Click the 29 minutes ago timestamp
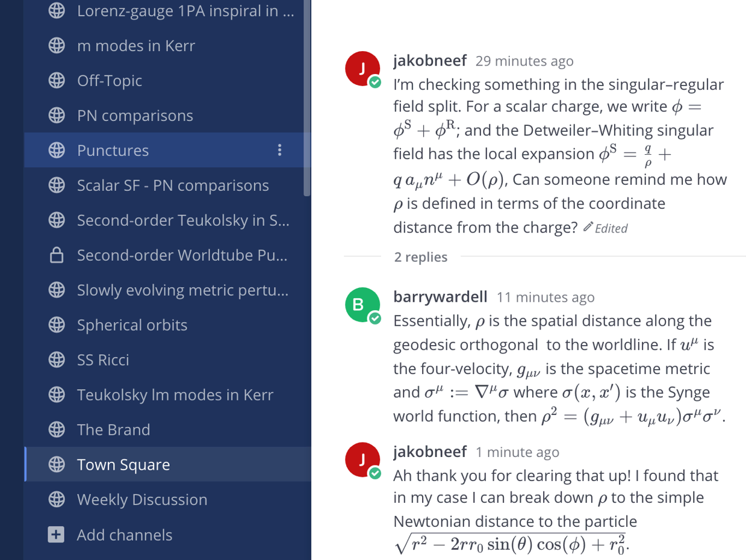 [524, 61]
